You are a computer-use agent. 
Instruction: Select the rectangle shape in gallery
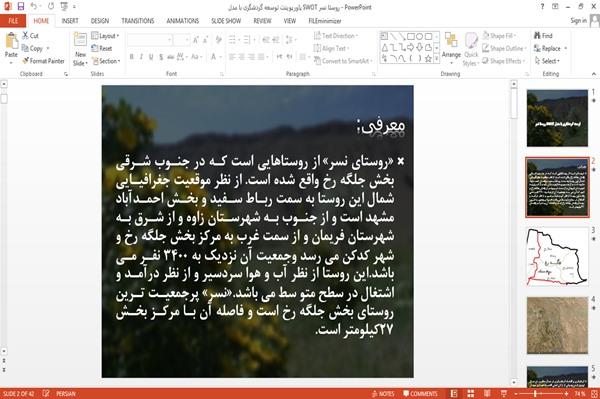coord(411,36)
